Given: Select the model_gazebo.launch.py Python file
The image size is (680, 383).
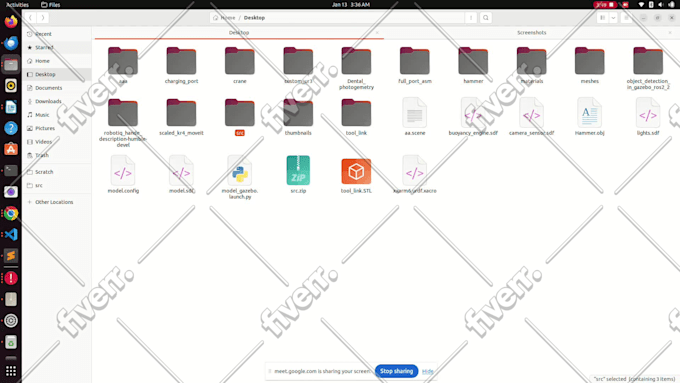Looking at the screenshot, I should (x=239, y=177).
